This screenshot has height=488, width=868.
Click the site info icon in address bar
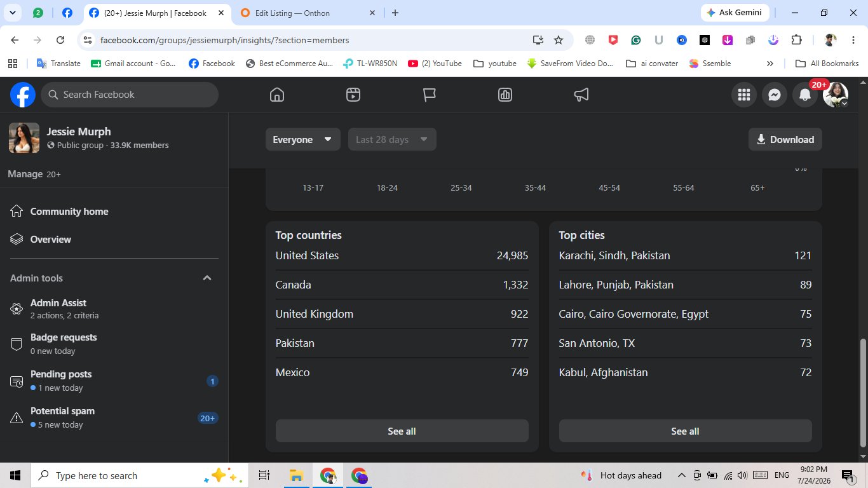[88, 40]
